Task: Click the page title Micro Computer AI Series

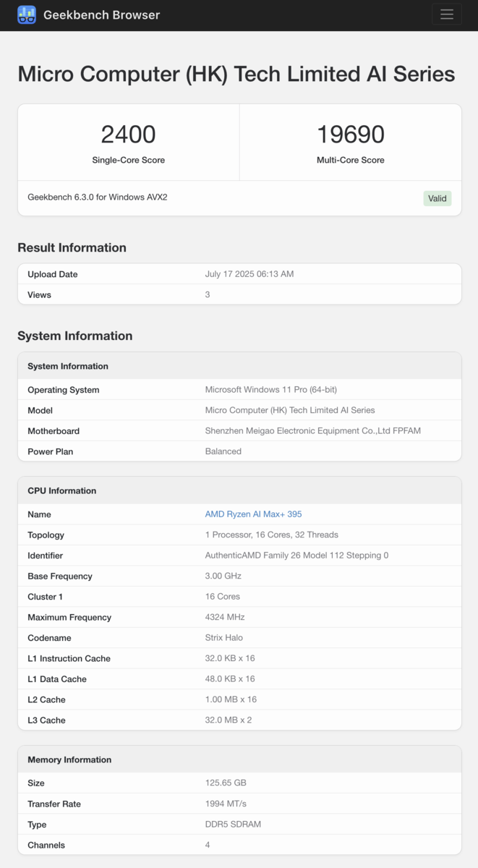Action: 236,74
